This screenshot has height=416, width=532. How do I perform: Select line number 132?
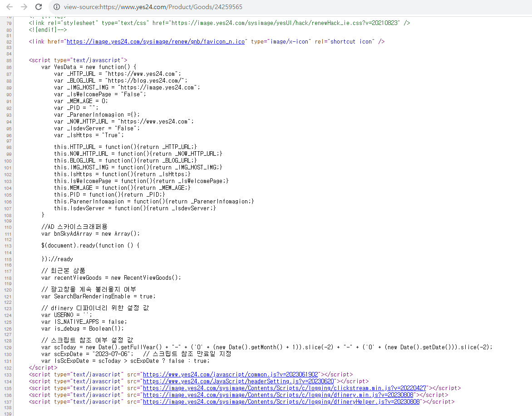[8, 368]
